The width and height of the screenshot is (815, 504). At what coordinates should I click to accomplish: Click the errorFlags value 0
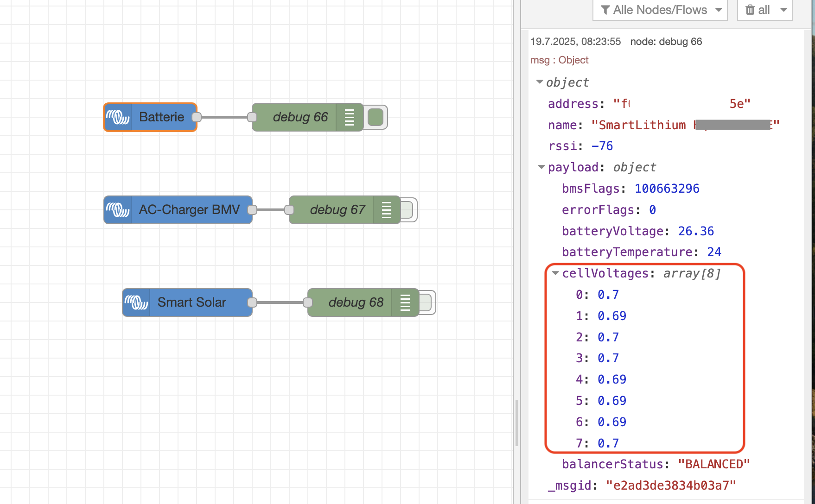[652, 210]
